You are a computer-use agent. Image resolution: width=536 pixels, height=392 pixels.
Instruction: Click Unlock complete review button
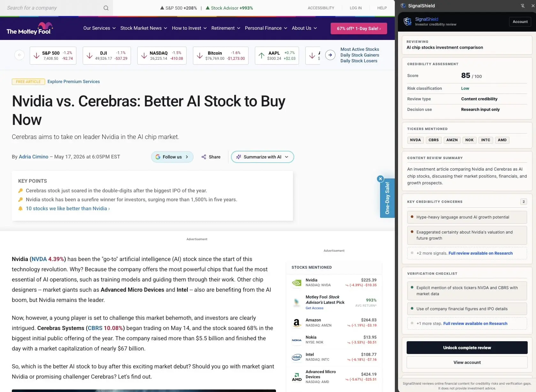click(x=467, y=348)
